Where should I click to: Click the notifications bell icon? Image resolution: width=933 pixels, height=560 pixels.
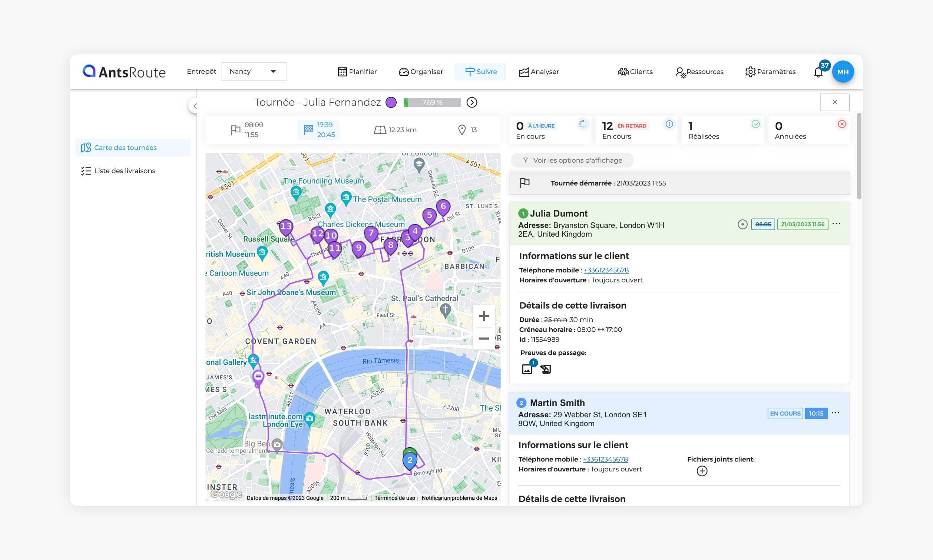[x=818, y=72]
